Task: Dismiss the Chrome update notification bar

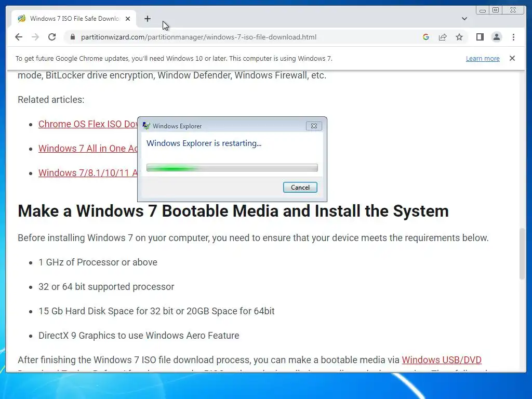Action: [x=512, y=58]
